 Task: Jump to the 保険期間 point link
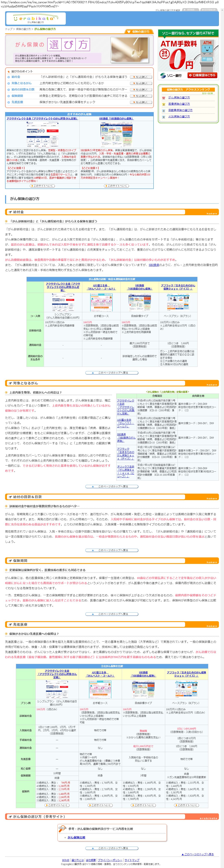point(17,96)
